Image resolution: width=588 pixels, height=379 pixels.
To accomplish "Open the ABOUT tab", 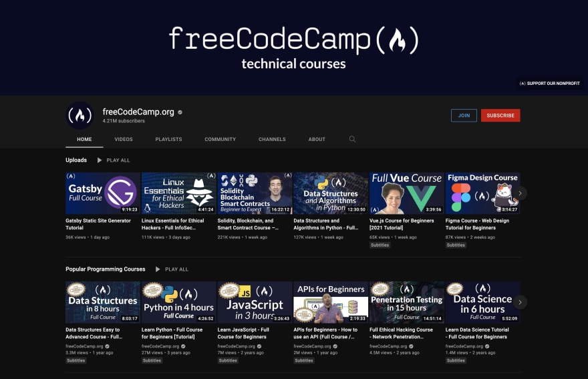I will coord(317,139).
